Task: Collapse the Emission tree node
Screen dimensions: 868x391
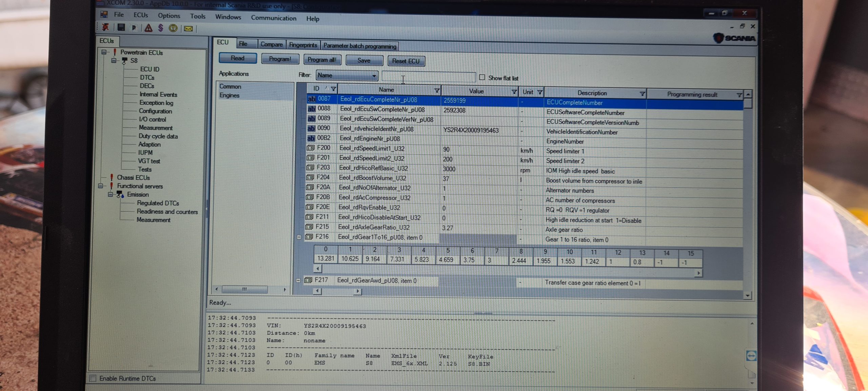Action: [110, 194]
